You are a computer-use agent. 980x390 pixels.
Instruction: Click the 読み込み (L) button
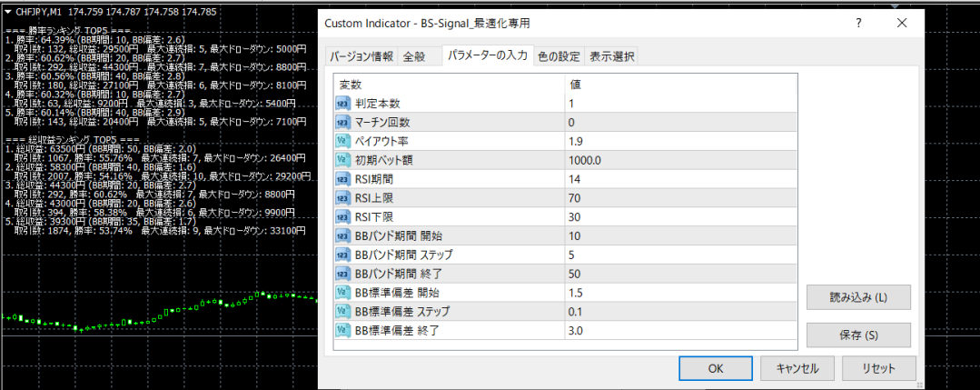(858, 297)
